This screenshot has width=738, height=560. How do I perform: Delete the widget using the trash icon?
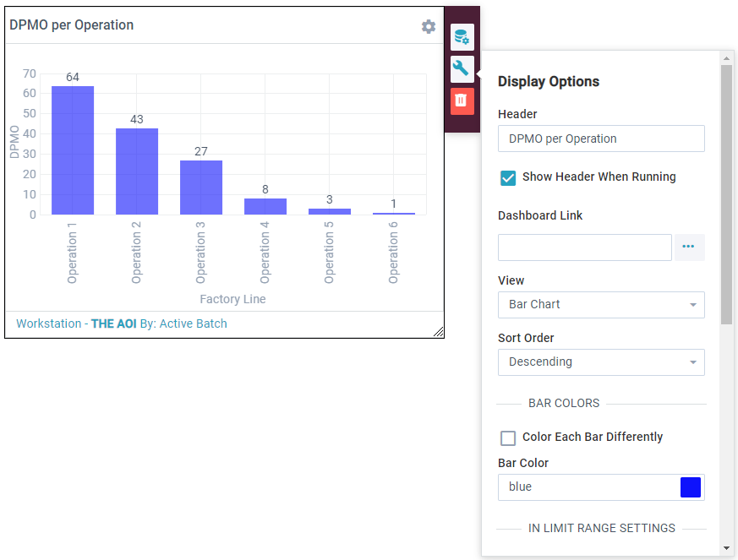coord(461,101)
